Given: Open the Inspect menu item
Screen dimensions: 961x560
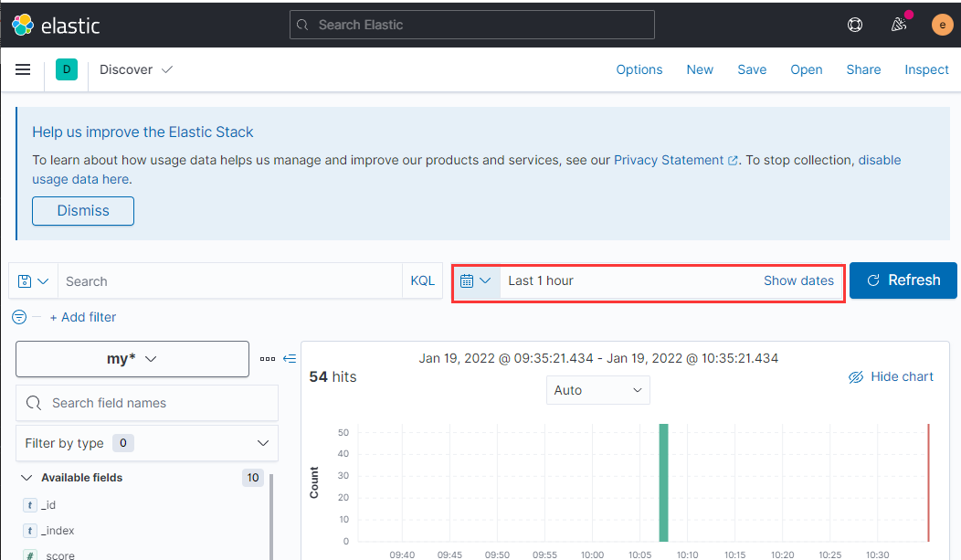Looking at the screenshot, I should point(926,69).
